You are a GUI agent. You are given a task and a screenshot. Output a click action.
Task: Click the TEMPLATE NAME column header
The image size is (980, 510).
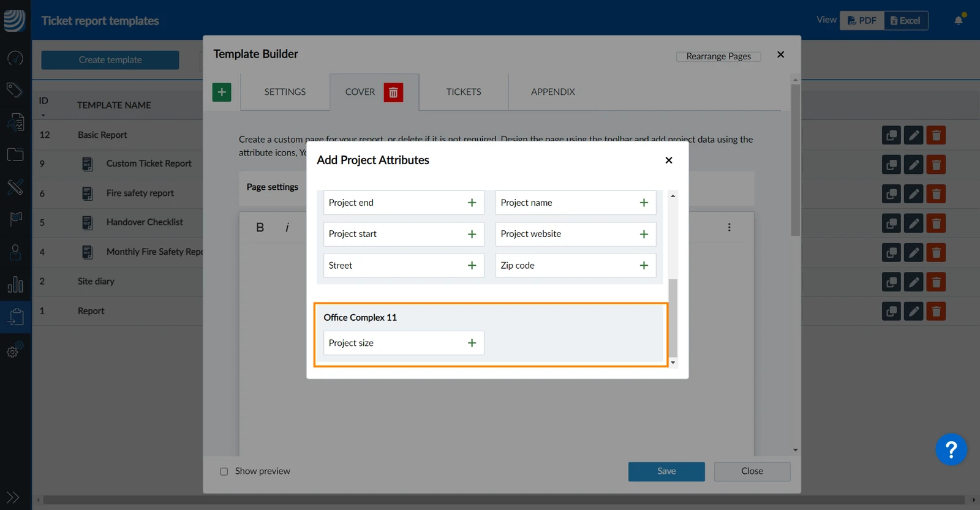(114, 105)
